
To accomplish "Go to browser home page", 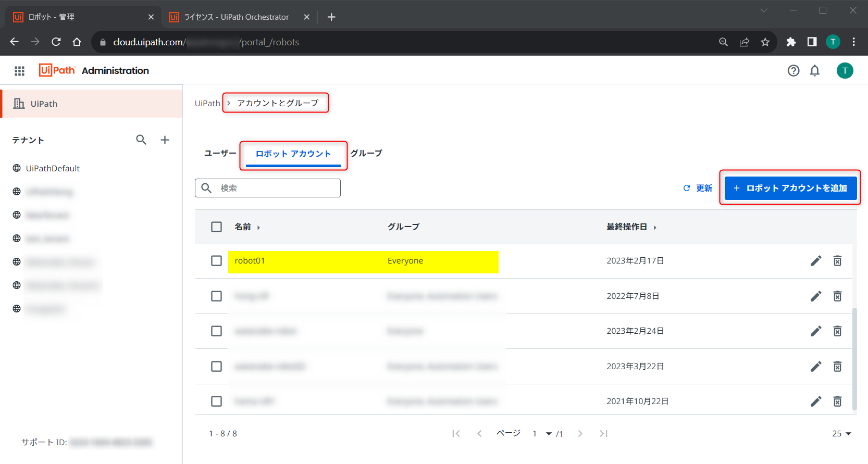I will click(x=77, y=42).
